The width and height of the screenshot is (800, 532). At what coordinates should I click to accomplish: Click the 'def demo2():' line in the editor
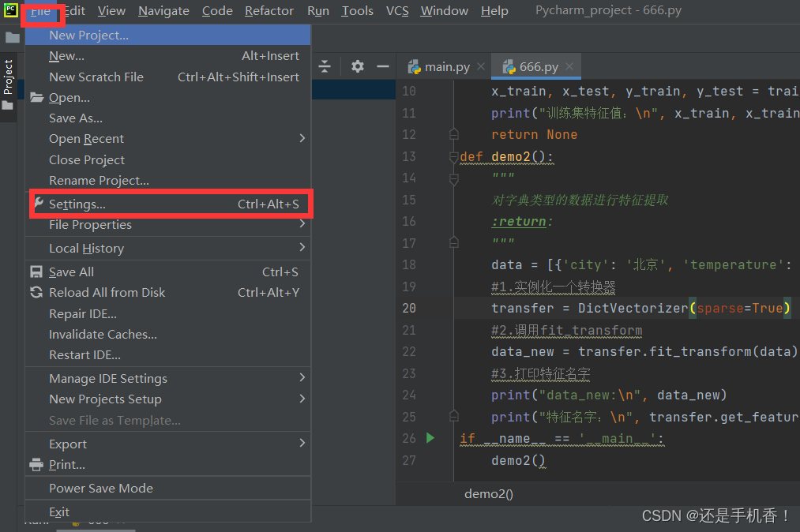[506, 156]
